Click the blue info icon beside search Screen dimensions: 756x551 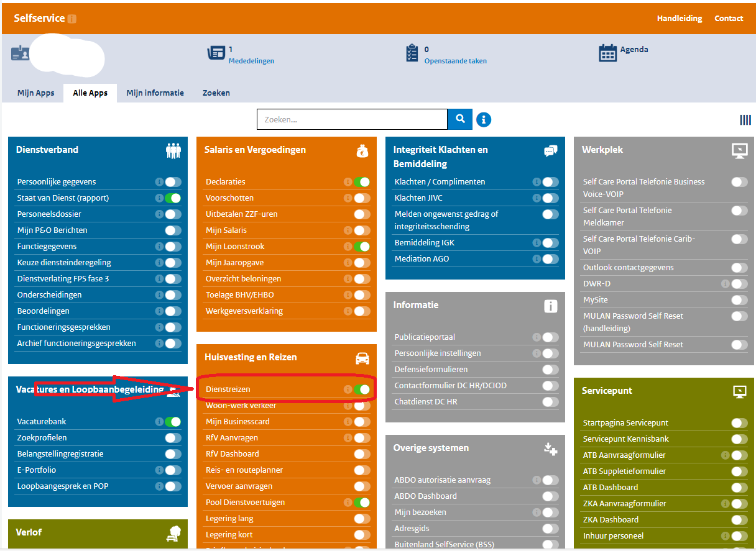(483, 119)
